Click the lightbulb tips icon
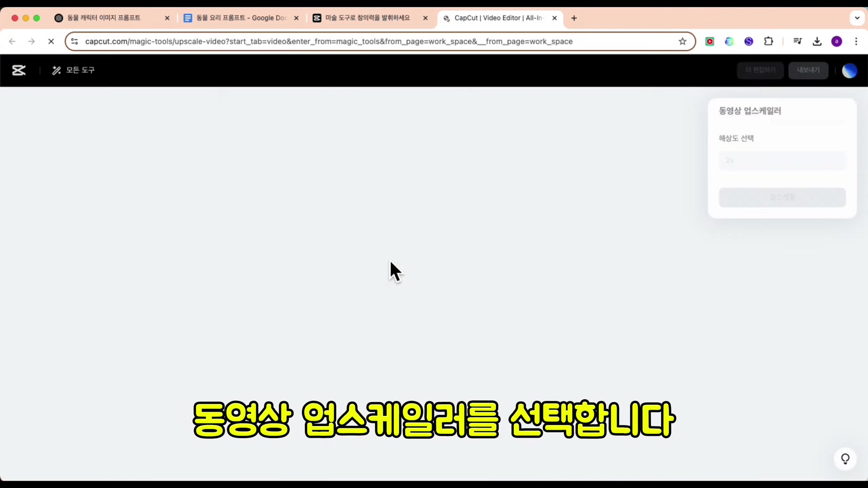The width and height of the screenshot is (868, 488). [845, 458]
